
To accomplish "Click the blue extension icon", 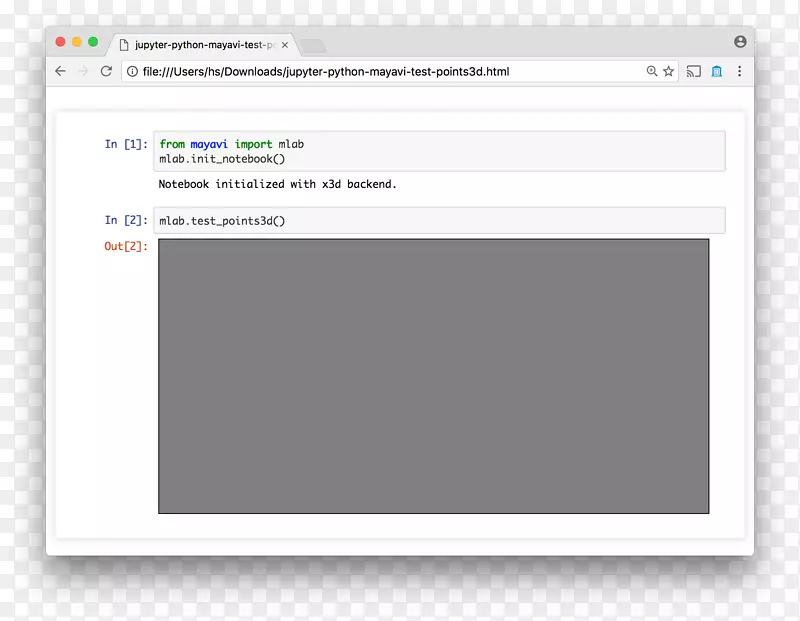I will coord(716,71).
